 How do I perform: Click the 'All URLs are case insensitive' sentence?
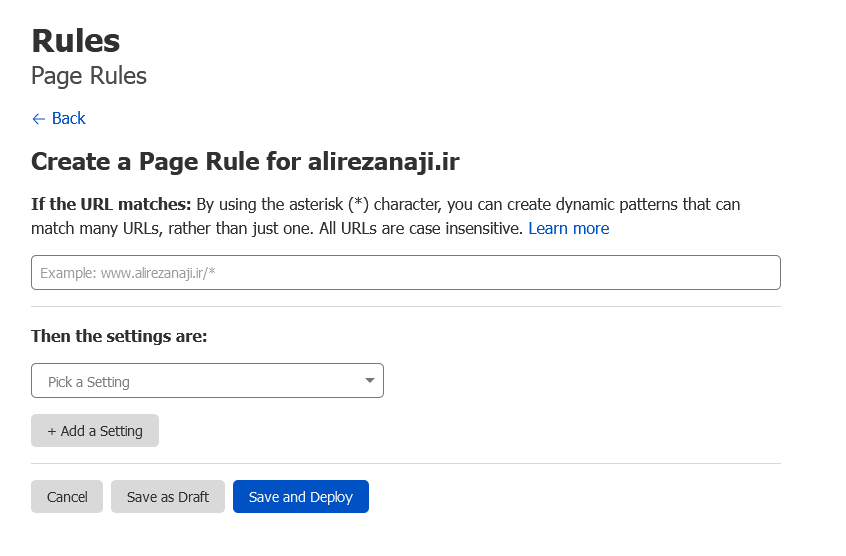[x=421, y=228]
